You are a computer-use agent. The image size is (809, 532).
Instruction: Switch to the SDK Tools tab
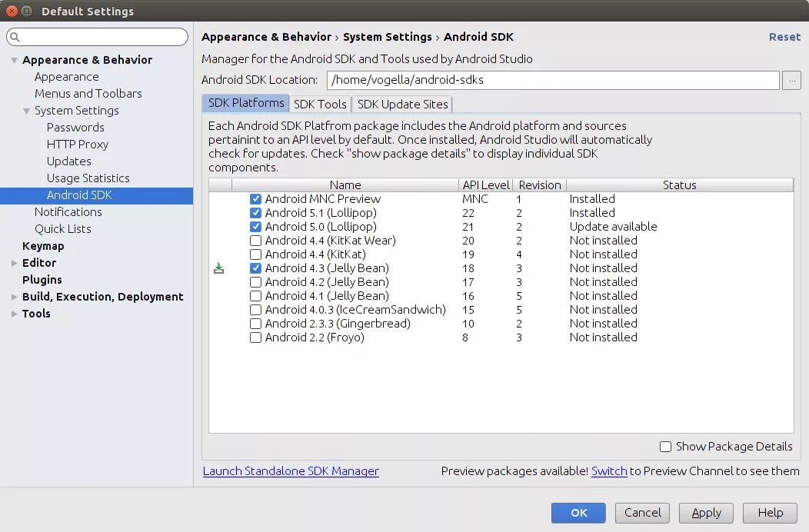click(x=320, y=105)
